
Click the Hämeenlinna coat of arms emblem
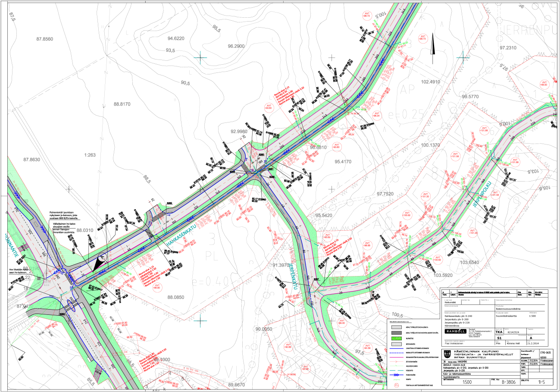[x=447, y=354]
